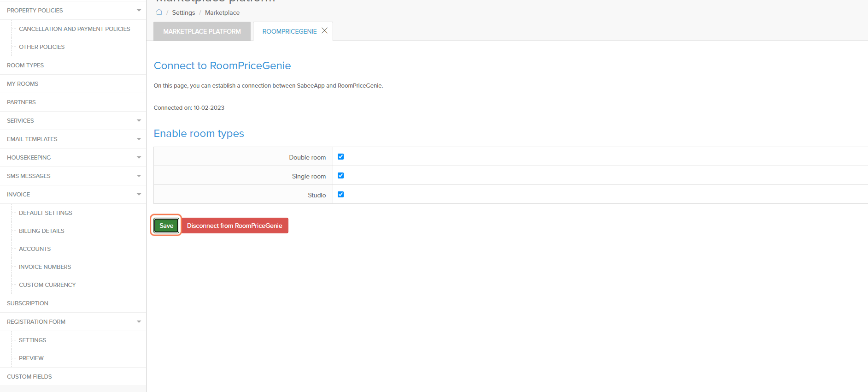Click 'Single room' label text
Viewport: 868px width, 392px height.
309,176
